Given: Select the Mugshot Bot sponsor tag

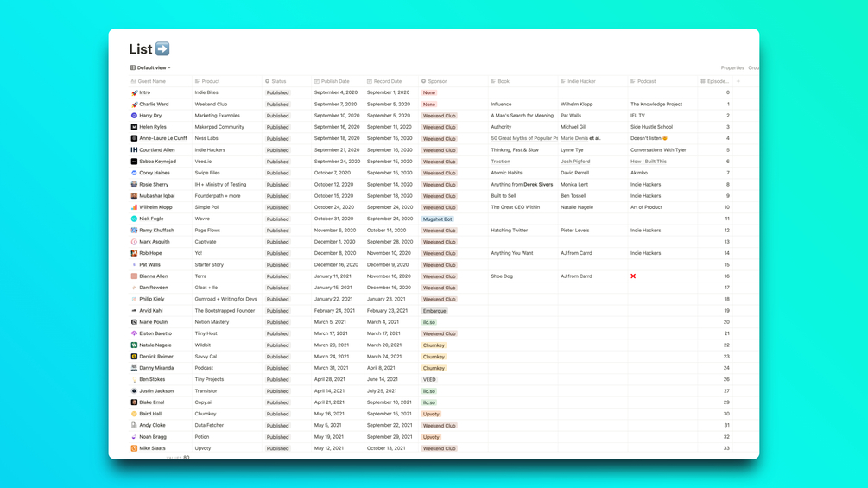Looking at the screenshot, I should point(437,219).
